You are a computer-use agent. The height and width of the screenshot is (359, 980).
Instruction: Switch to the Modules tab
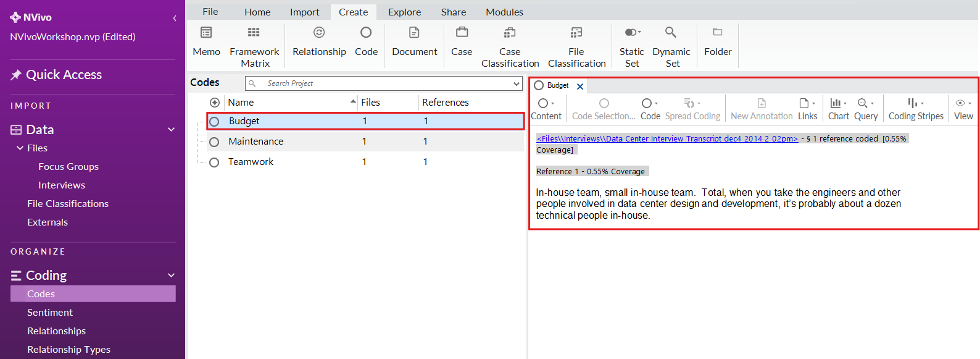504,12
